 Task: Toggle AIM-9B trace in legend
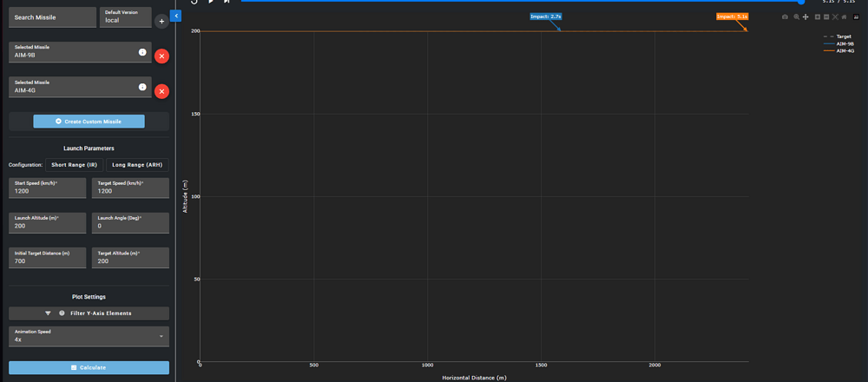point(838,43)
